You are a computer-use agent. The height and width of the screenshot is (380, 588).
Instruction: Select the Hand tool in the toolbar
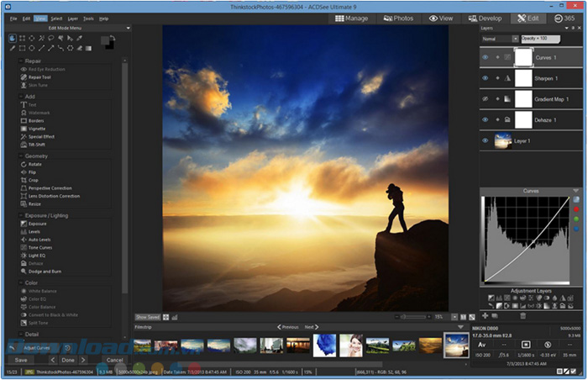point(12,39)
